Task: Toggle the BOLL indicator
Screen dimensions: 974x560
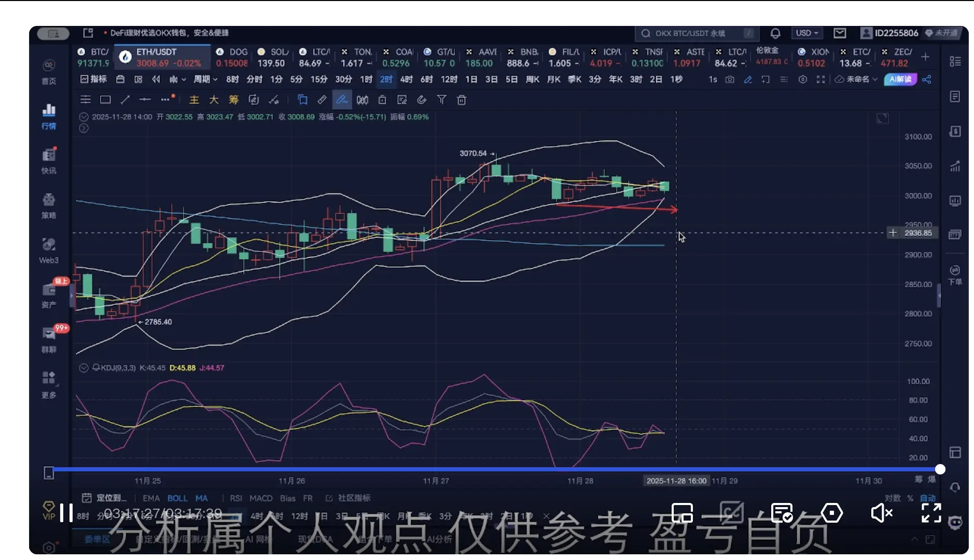Action: click(x=177, y=498)
